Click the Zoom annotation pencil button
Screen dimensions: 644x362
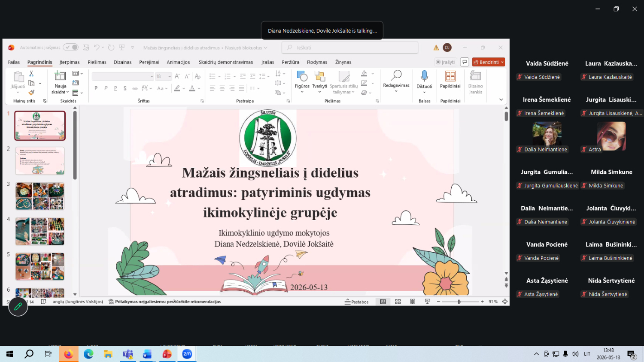18,306
